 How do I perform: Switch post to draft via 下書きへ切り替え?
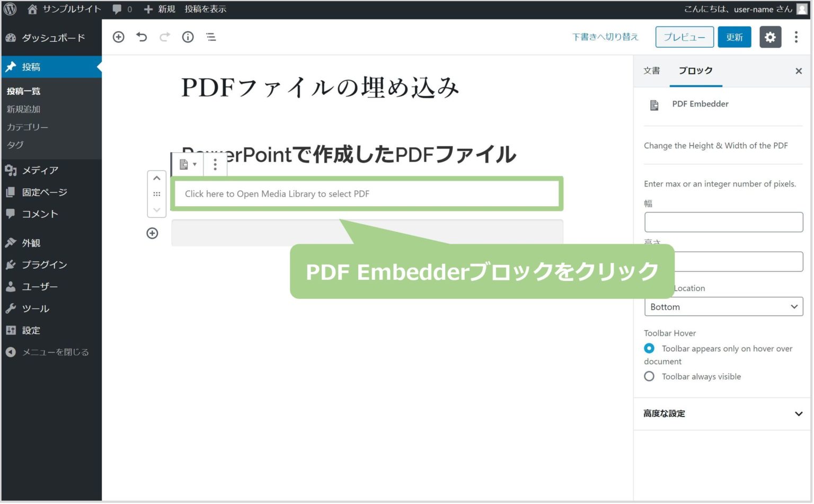click(605, 37)
